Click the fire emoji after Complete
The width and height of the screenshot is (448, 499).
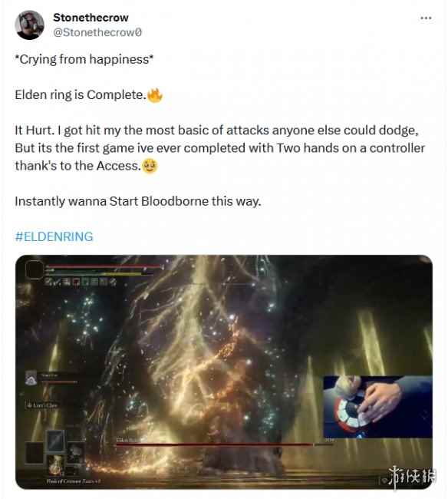coord(155,95)
